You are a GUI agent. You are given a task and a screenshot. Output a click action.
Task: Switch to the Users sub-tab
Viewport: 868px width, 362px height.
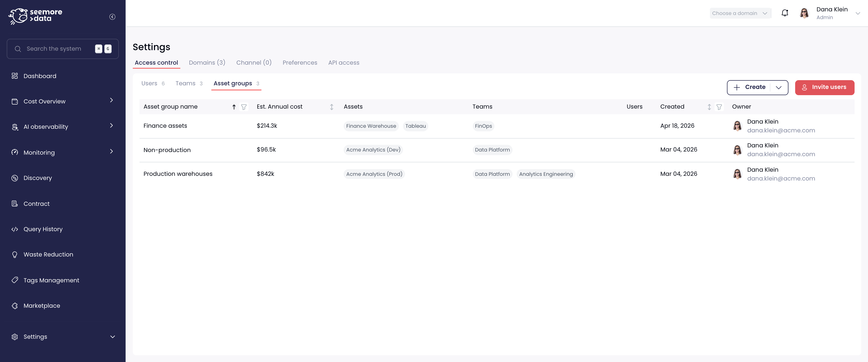pyautogui.click(x=153, y=83)
